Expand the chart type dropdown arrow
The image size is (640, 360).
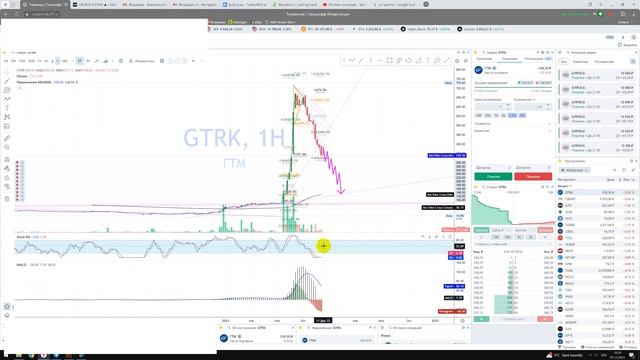(x=113, y=61)
